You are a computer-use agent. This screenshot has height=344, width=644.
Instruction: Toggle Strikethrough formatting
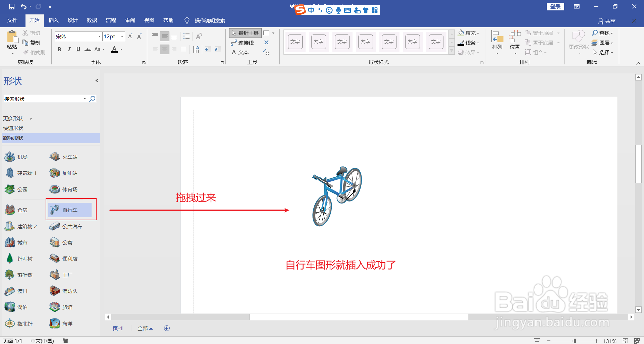88,50
